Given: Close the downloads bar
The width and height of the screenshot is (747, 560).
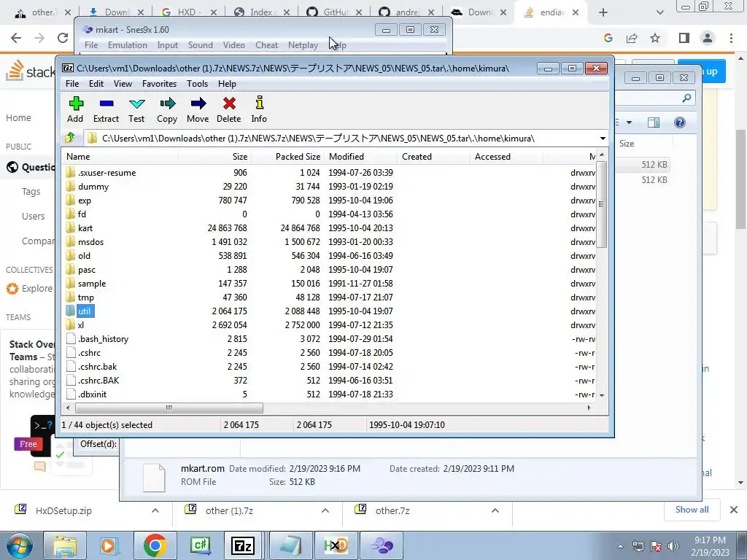Looking at the screenshot, I should click(734, 510).
